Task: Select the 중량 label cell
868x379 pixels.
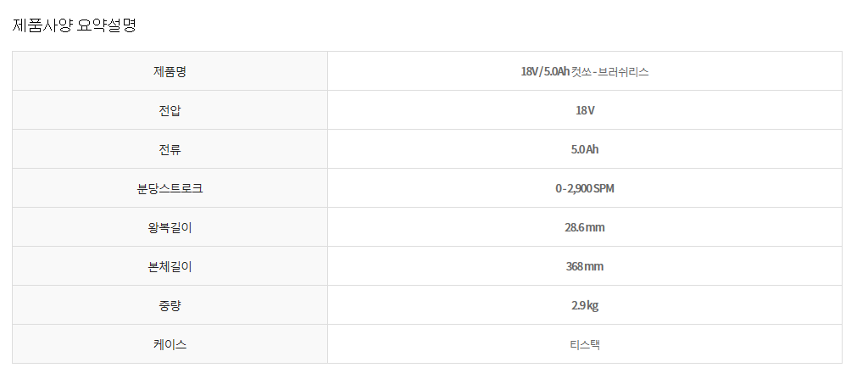Action: [x=170, y=305]
